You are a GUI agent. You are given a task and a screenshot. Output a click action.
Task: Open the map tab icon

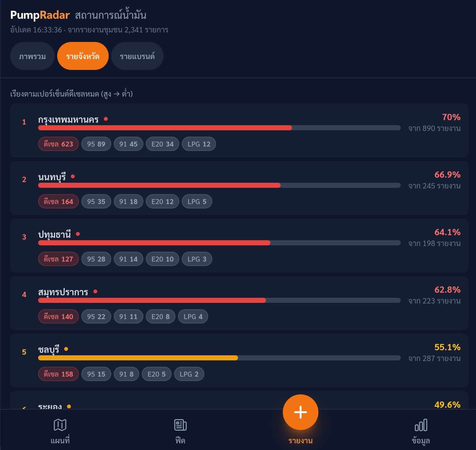(x=60, y=425)
